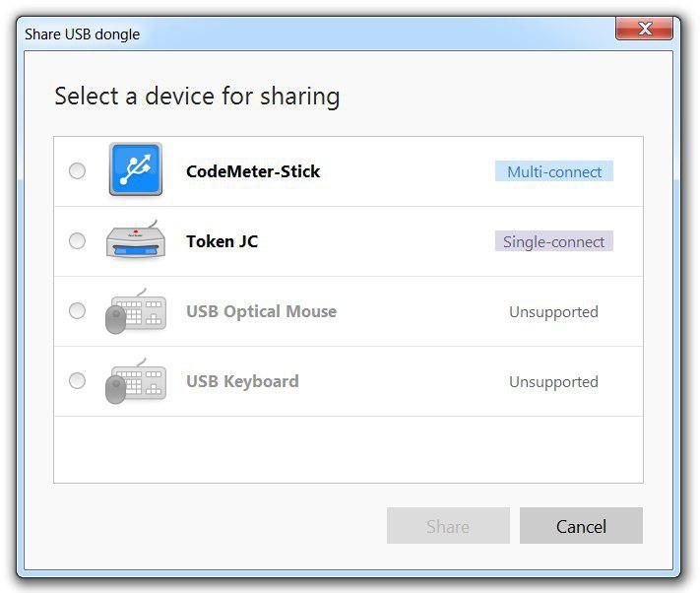The width and height of the screenshot is (700, 593).
Task: Select the CodeMeter-Stick radio button
Action: pos(77,171)
